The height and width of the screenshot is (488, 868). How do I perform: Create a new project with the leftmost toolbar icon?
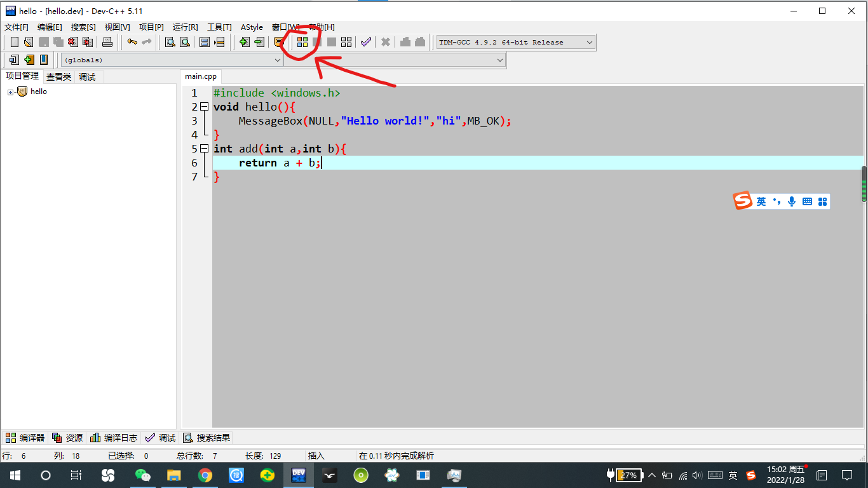pos(14,42)
